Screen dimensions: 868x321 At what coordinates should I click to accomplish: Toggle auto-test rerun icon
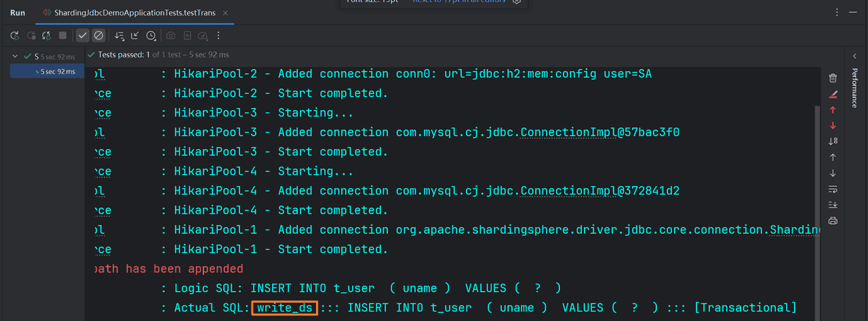pyautogui.click(x=47, y=35)
